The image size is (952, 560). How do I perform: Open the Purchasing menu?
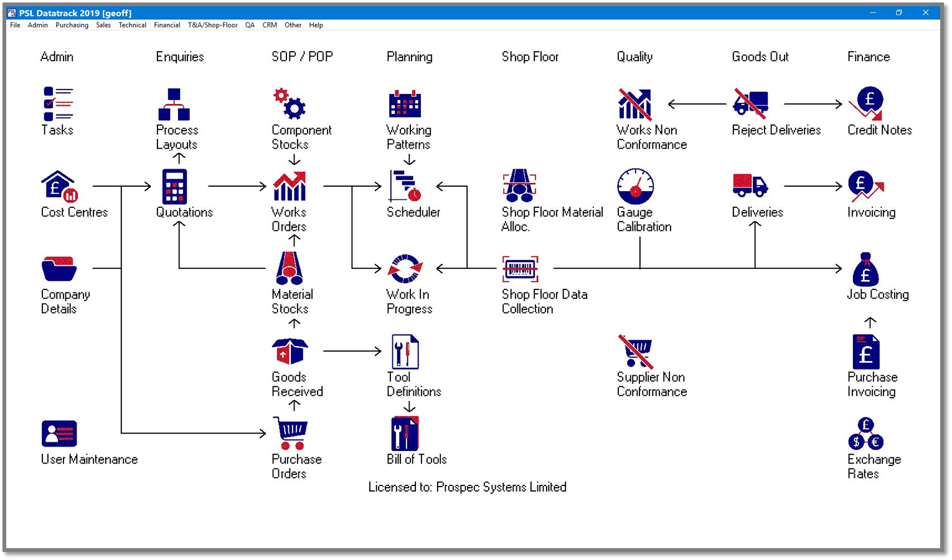pos(72,26)
